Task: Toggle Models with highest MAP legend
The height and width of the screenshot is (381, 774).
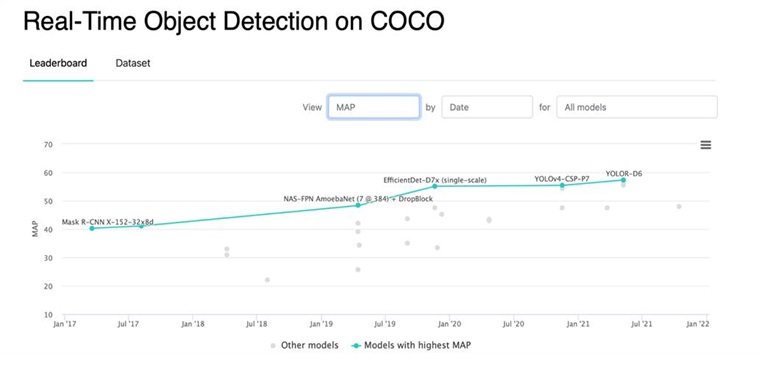Action: [x=411, y=345]
